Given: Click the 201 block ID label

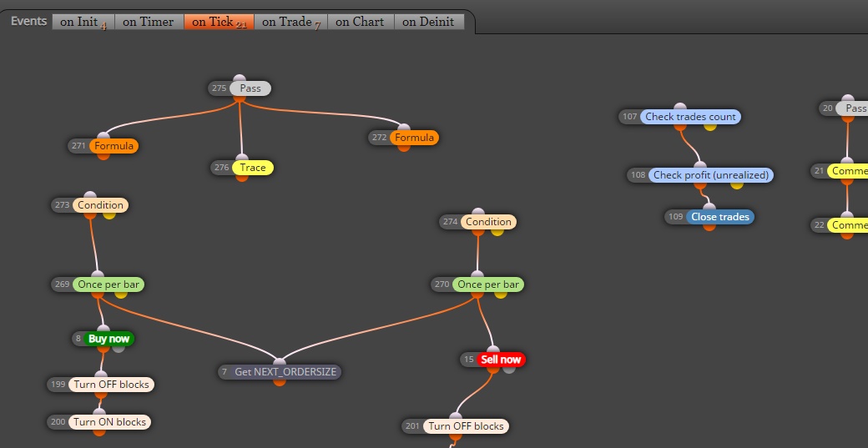Looking at the screenshot, I should point(412,425).
